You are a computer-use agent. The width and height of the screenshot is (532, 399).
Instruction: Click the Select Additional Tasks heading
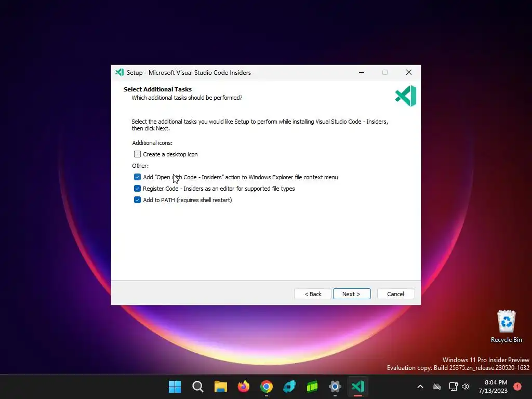click(157, 89)
